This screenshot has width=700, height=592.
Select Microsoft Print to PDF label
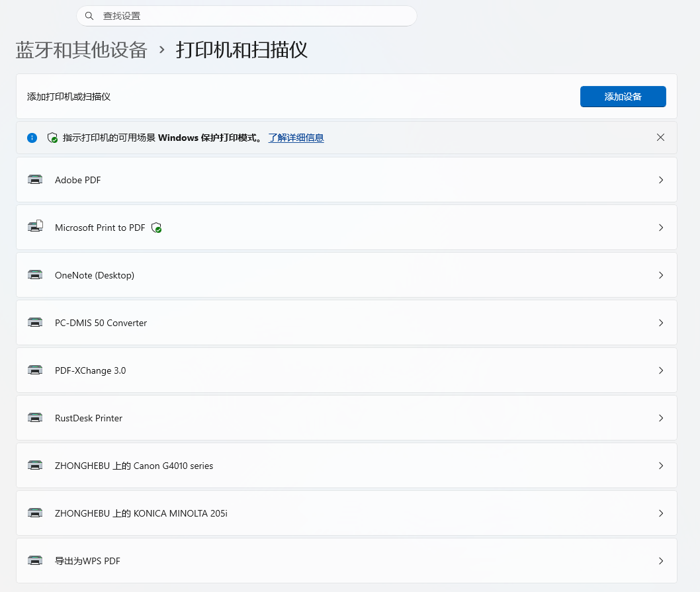(x=100, y=228)
